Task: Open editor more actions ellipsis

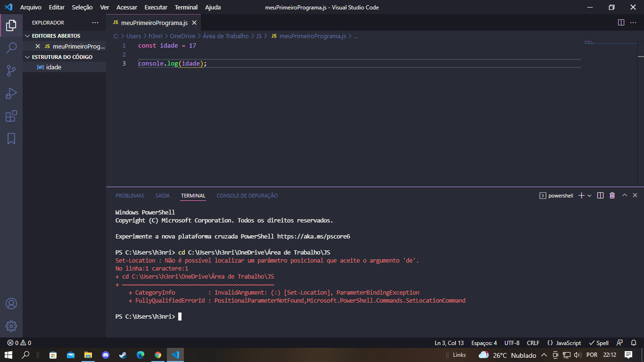Action: coord(634,23)
